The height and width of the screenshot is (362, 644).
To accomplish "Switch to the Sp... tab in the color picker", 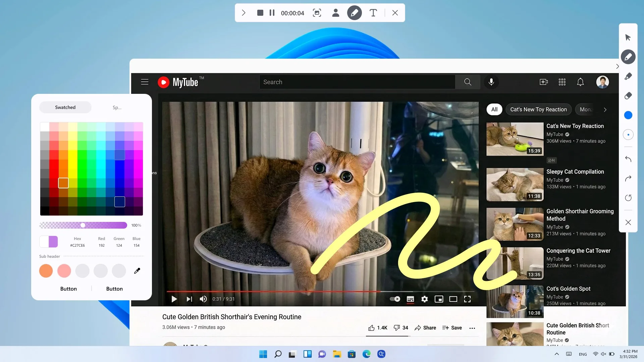I will (117, 107).
